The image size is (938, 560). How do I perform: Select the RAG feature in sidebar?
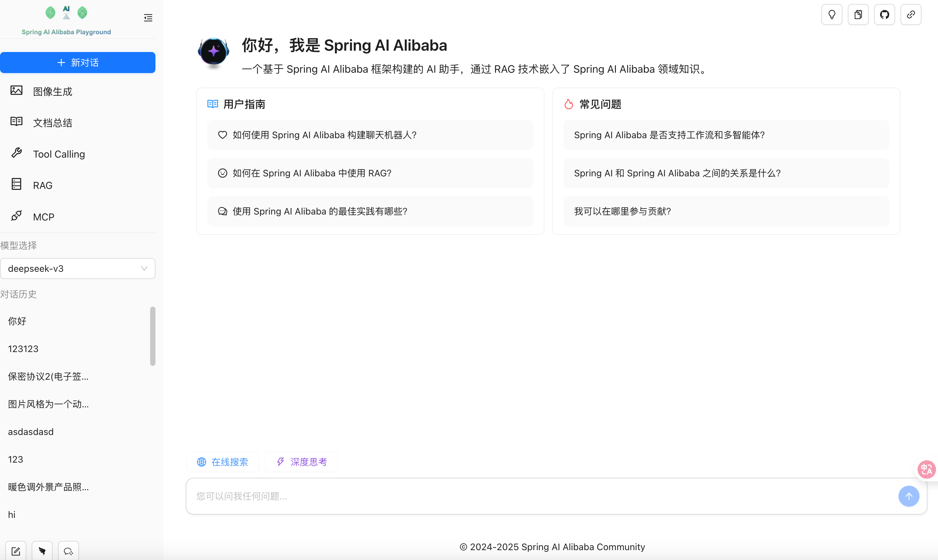pos(42,185)
